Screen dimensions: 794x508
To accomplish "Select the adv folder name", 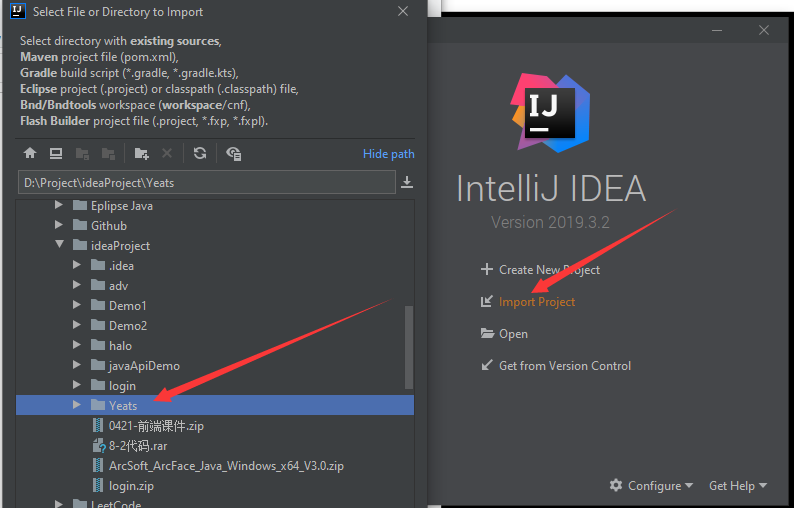I will tap(118, 286).
